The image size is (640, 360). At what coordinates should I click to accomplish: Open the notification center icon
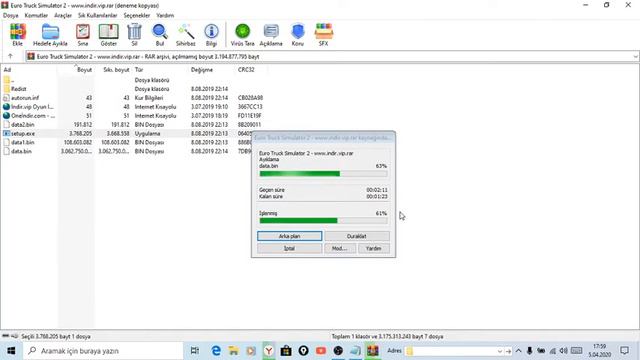pos(624,351)
